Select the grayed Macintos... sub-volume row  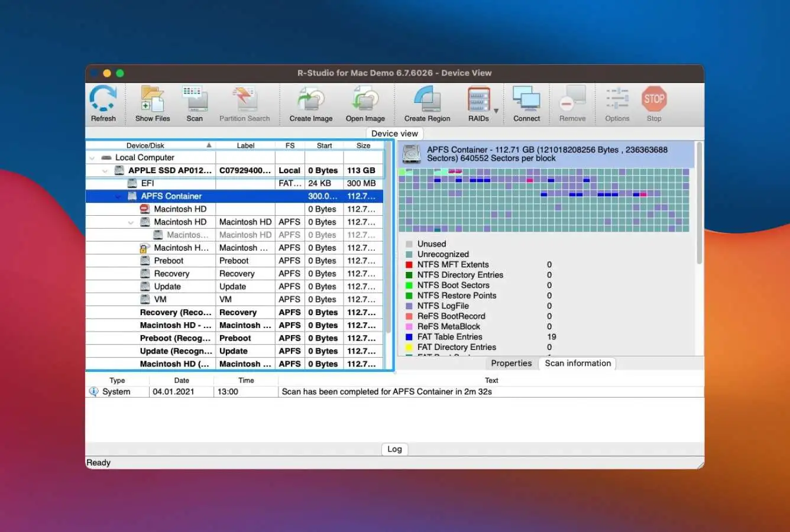pyautogui.click(x=235, y=235)
